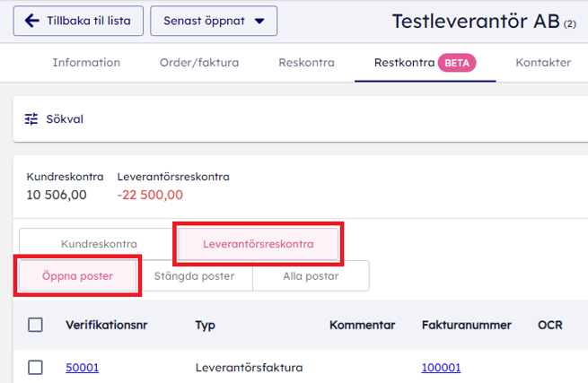Go to the Reskontra tab
588x383 pixels.
click(x=306, y=63)
